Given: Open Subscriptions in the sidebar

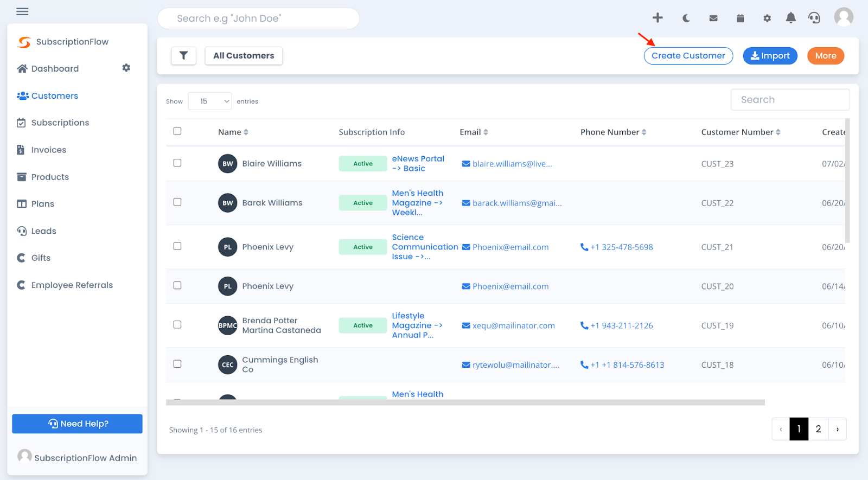Looking at the screenshot, I should [60, 123].
